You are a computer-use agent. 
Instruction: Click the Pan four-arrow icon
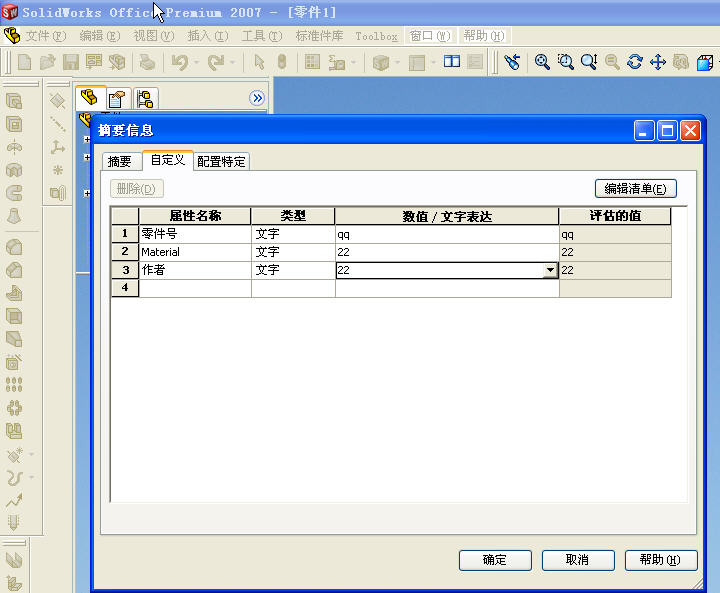click(x=658, y=62)
